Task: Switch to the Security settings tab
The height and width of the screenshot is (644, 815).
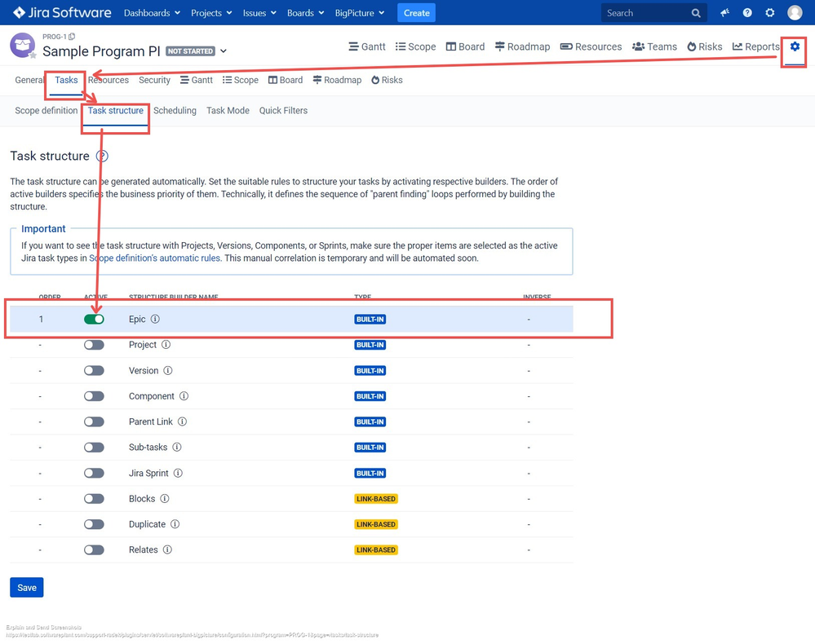Action: click(154, 80)
